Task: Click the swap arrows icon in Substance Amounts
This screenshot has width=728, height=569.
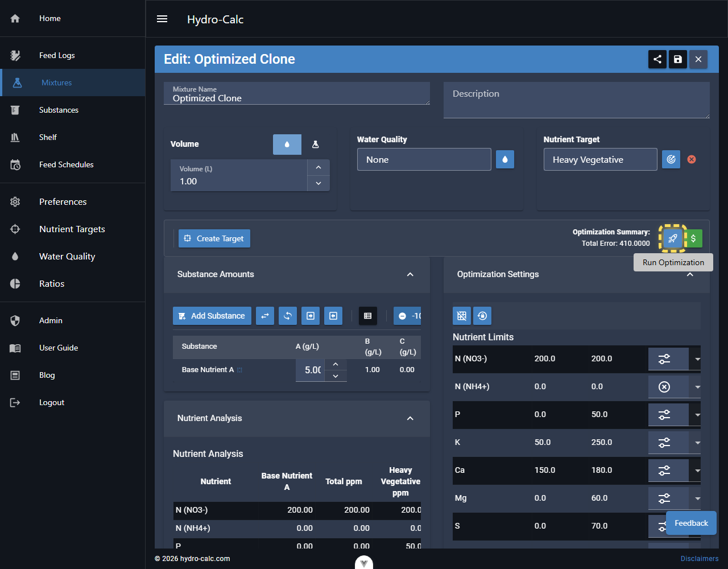Action: [265, 316]
